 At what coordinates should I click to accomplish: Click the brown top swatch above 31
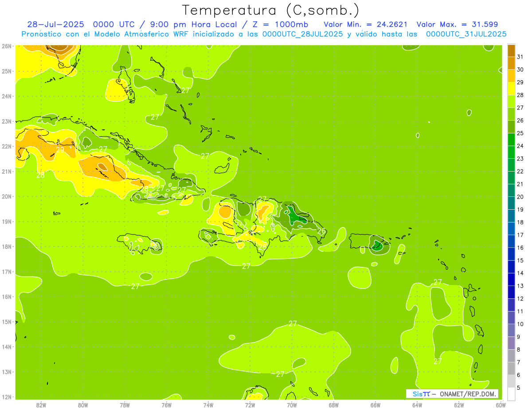tap(511, 51)
